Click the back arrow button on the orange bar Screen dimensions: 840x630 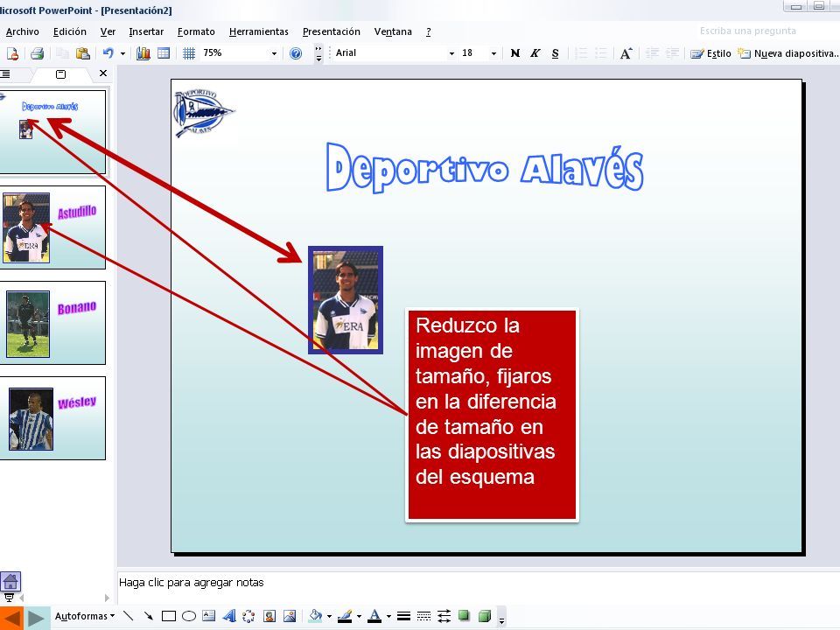(x=11, y=619)
